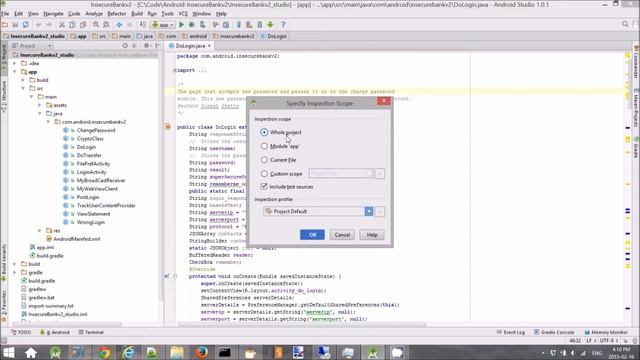This screenshot has width=640, height=360.
Task: Select the Current File radio button
Action: coord(264,160)
